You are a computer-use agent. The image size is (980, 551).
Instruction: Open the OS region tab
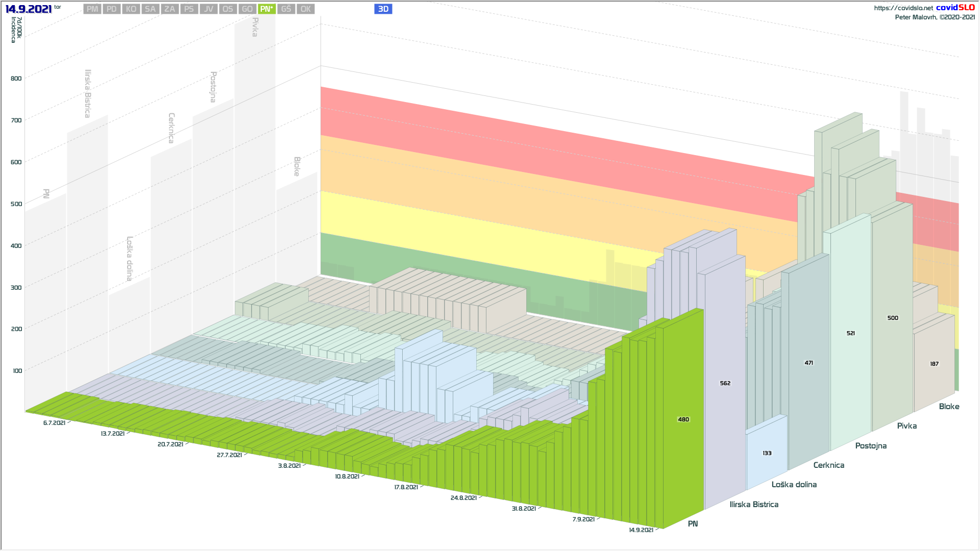point(228,9)
